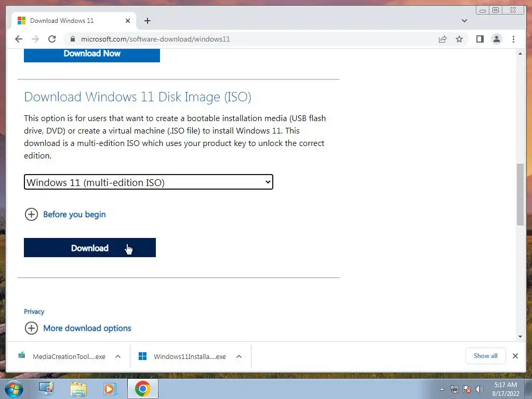Click the scroll up arrow
Viewport: 532px width, 399px height.
point(520,54)
